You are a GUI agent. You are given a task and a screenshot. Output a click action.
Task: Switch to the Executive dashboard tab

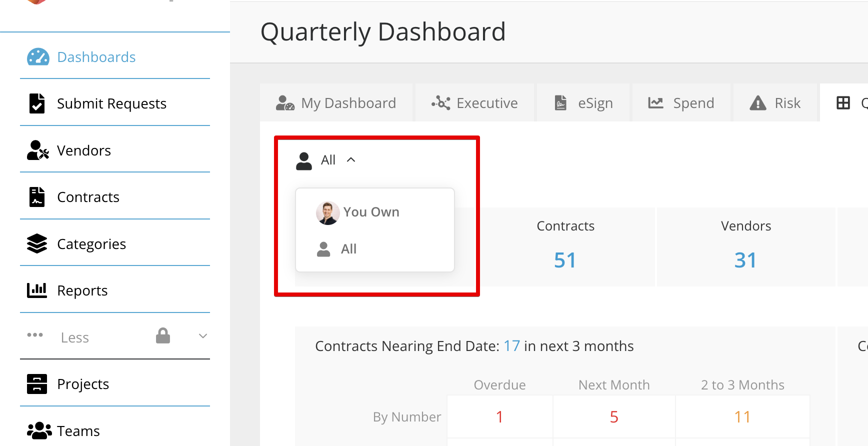click(x=474, y=102)
